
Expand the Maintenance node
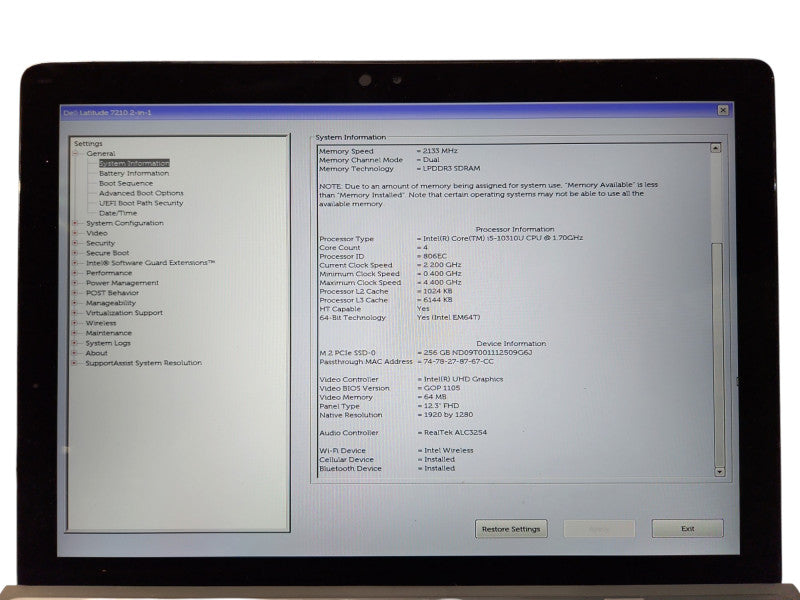point(76,333)
